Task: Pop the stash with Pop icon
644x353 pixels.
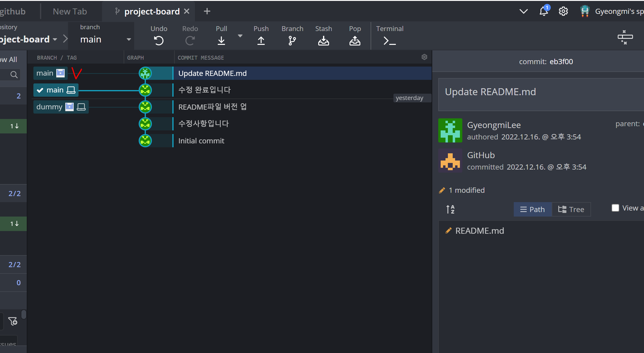Action: click(355, 40)
